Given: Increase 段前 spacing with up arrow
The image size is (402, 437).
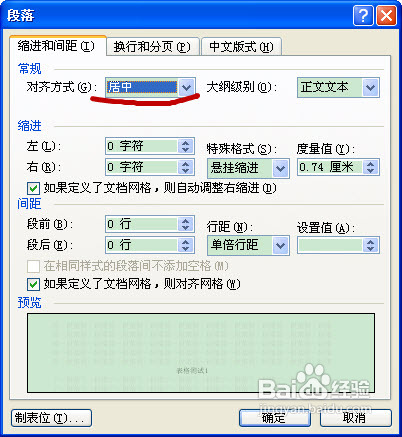Looking at the screenshot, I should point(186,221).
